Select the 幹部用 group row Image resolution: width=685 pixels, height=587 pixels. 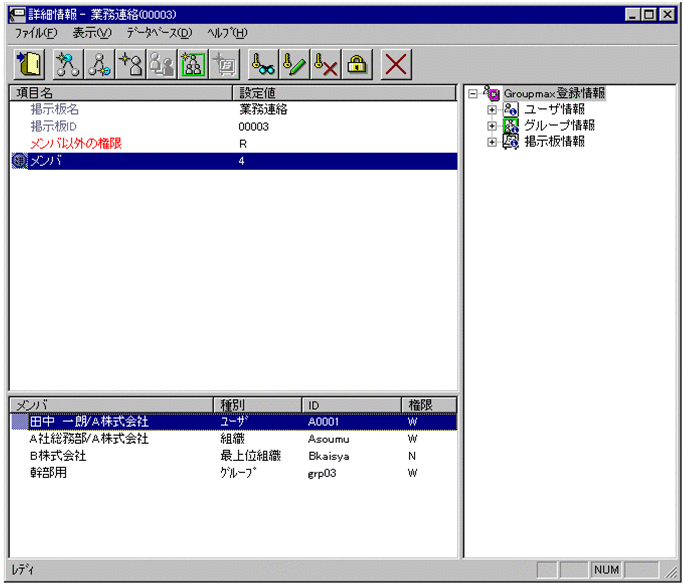[48, 471]
